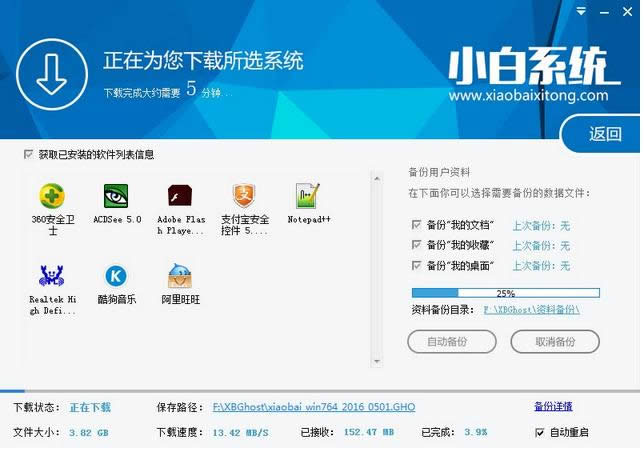Toggle the 自动重启 checkbox

tap(539, 432)
